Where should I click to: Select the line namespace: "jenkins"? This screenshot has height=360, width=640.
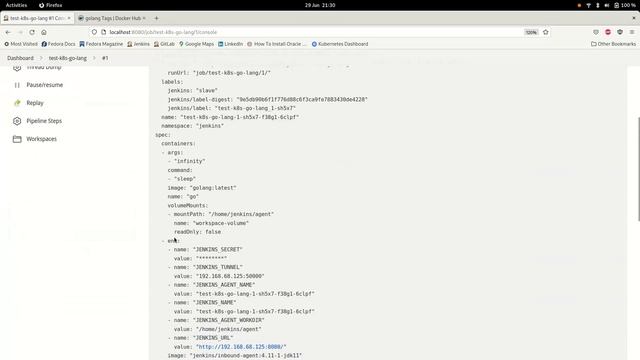coord(193,126)
